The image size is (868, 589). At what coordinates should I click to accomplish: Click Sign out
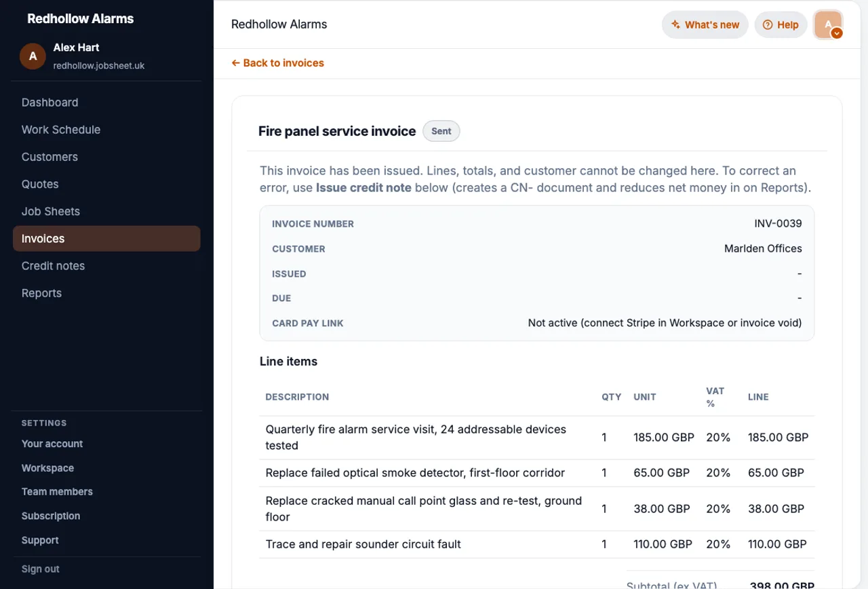[x=41, y=569]
